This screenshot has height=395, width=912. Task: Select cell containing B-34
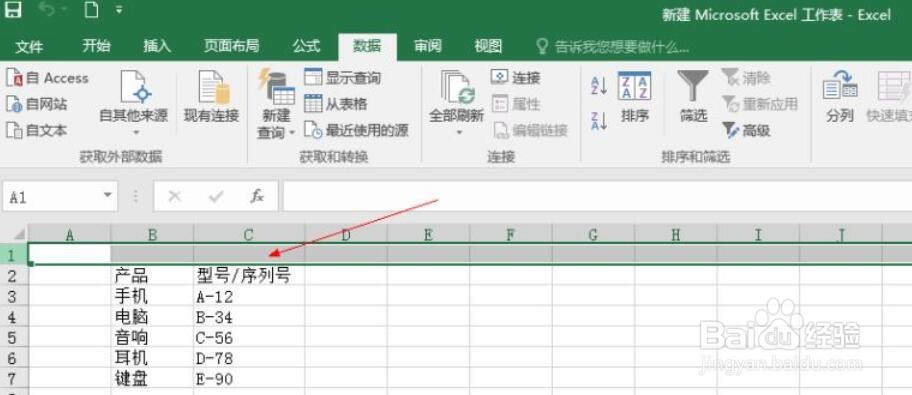(249, 317)
